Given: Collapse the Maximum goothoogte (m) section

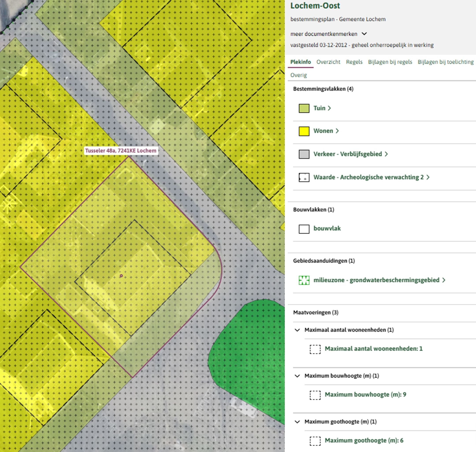Looking at the screenshot, I should pos(297,422).
